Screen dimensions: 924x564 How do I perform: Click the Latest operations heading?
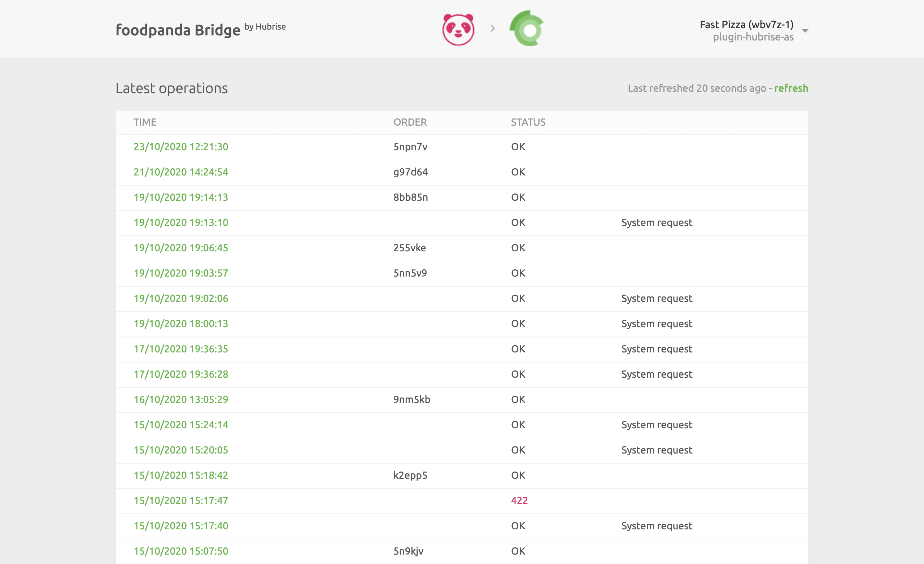171,88
